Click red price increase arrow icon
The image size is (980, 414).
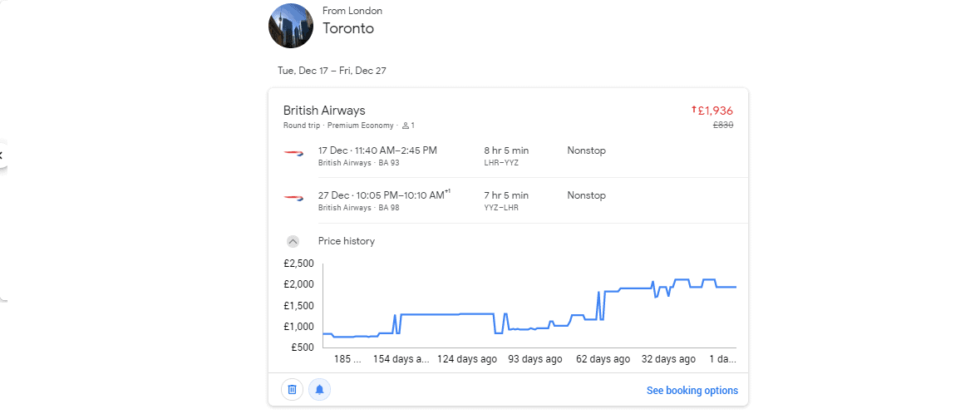coord(694,110)
